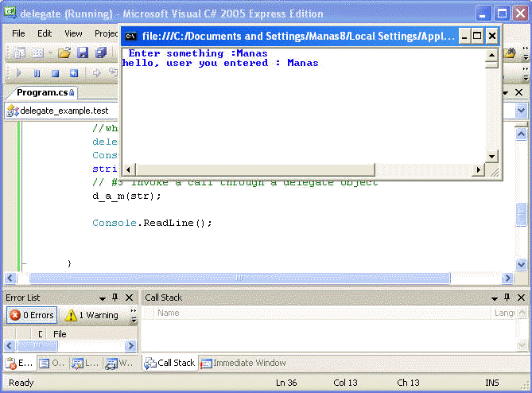This screenshot has width=532, height=393.
Task: Click the Restart debugging icon
Action: tap(74, 73)
